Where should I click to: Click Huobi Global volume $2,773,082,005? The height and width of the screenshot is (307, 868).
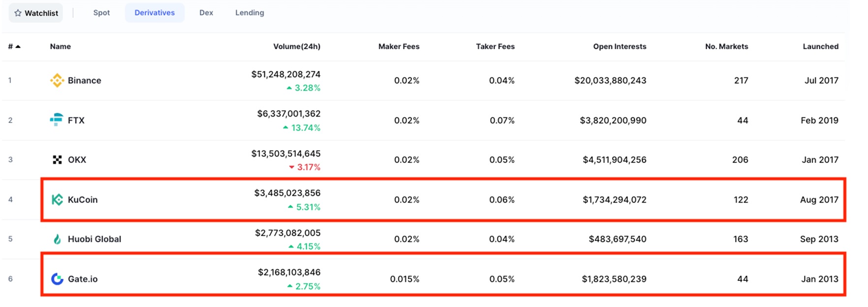coord(288,233)
